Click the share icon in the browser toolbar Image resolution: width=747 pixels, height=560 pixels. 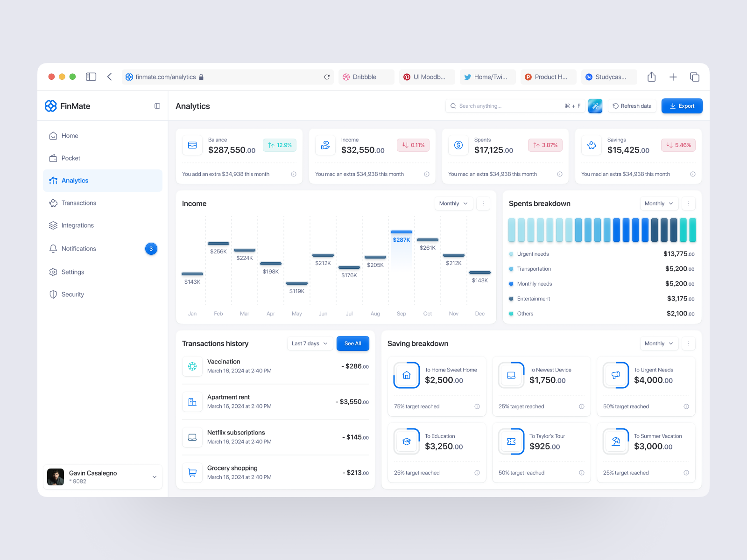point(652,77)
